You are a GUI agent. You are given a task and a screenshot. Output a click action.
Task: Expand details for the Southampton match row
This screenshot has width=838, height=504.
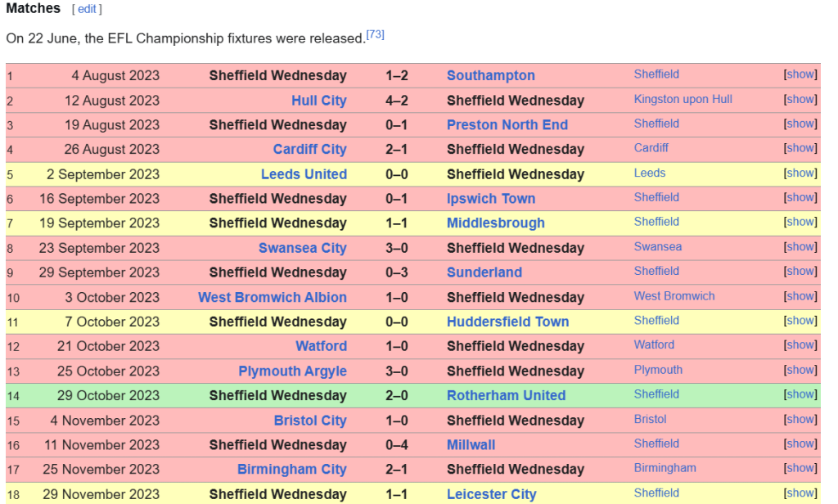pyautogui.click(x=800, y=74)
